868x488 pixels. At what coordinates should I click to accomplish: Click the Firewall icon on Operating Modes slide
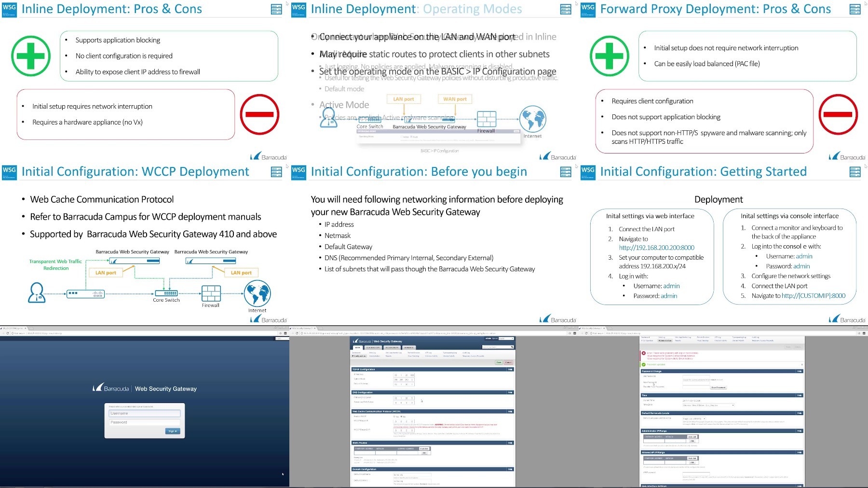487,119
